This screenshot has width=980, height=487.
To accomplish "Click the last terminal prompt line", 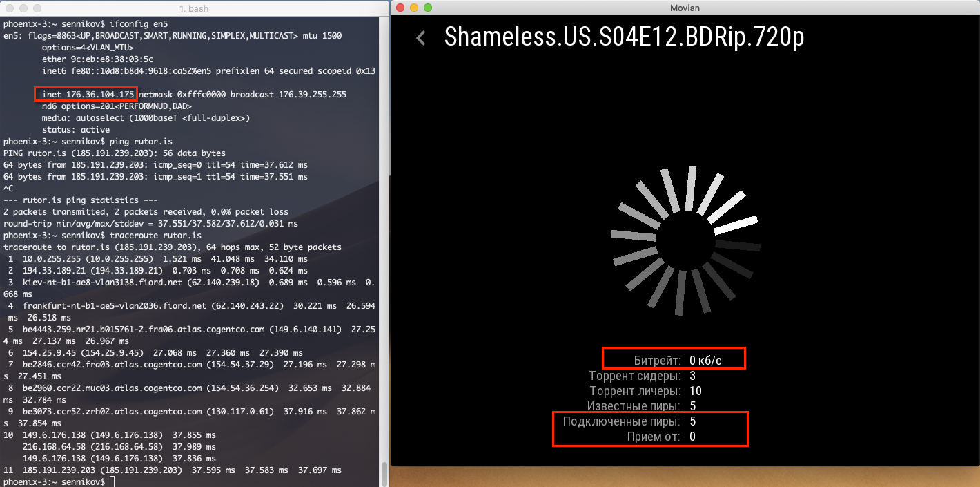I will [x=55, y=481].
